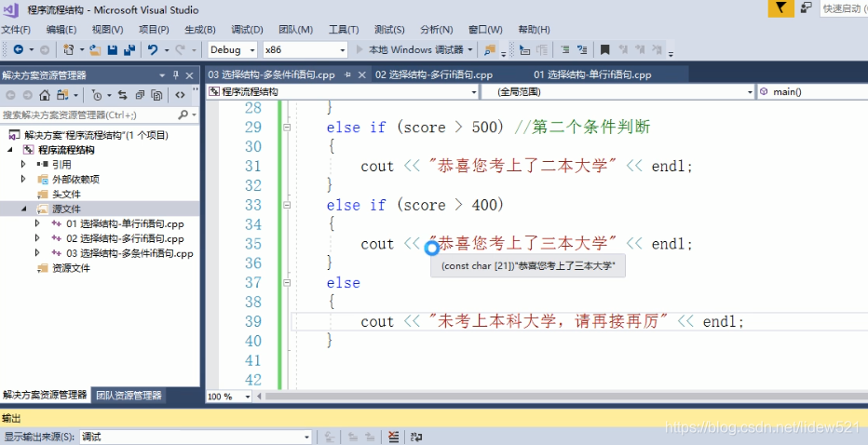Select the 头文件 folder in the tree
Screen dimensions: 868x445
pos(66,194)
